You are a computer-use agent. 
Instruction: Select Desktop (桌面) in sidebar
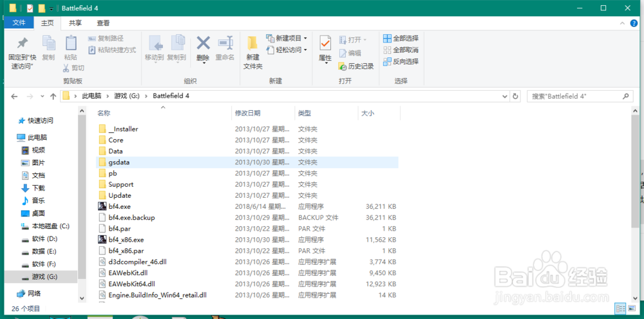[33, 214]
